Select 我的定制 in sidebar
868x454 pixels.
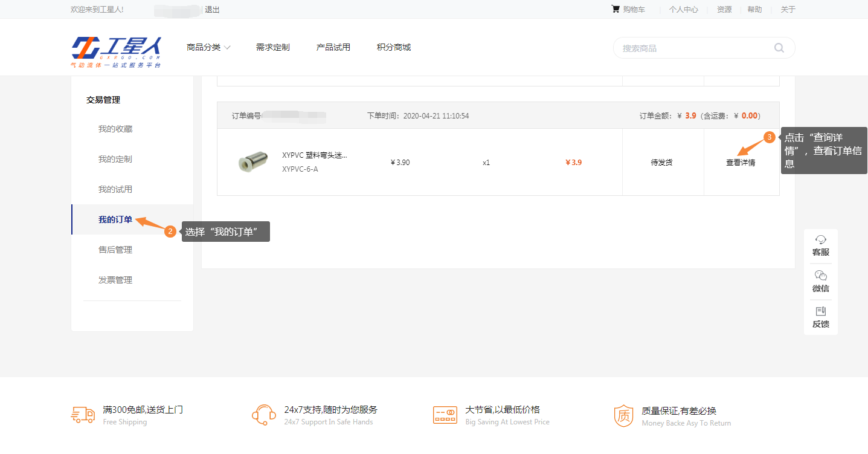(x=115, y=159)
